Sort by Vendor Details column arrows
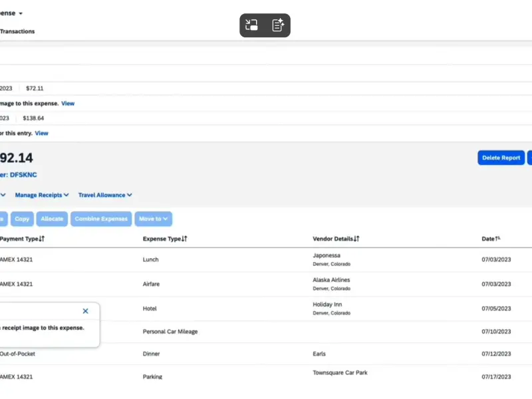The width and height of the screenshot is (532, 399). [x=356, y=239]
